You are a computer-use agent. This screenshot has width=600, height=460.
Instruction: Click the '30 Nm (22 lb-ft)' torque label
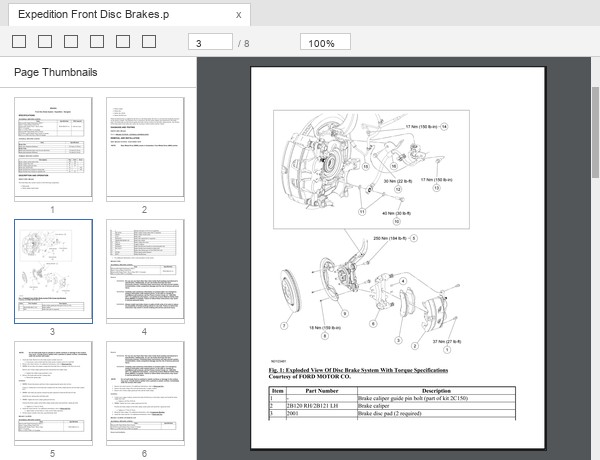(398, 181)
